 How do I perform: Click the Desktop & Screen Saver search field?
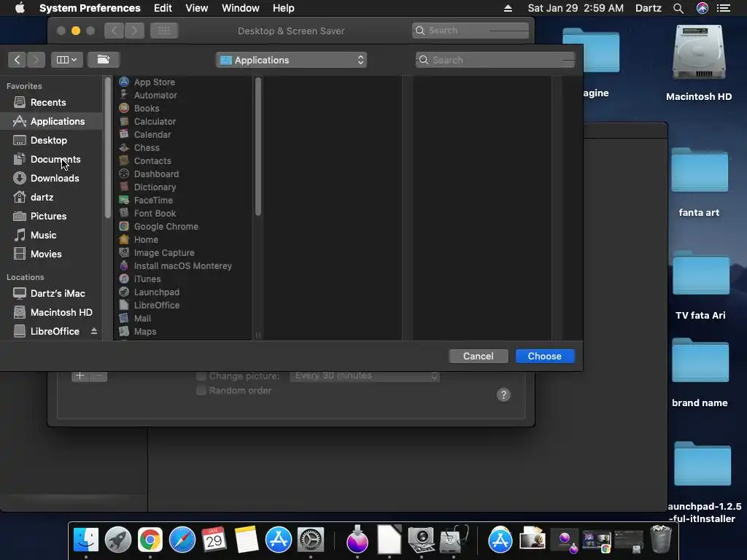click(x=471, y=31)
